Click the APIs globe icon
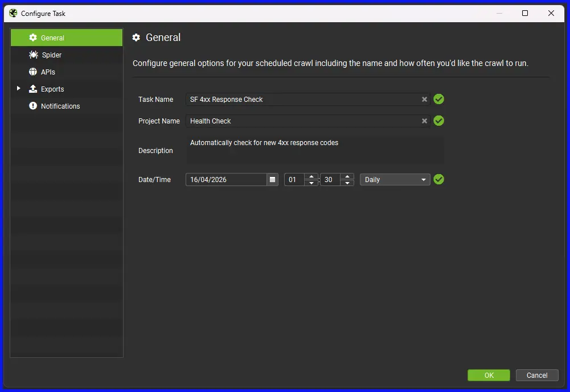Image resolution: width=570 pixels, height=392 pixels. [33, 72]
